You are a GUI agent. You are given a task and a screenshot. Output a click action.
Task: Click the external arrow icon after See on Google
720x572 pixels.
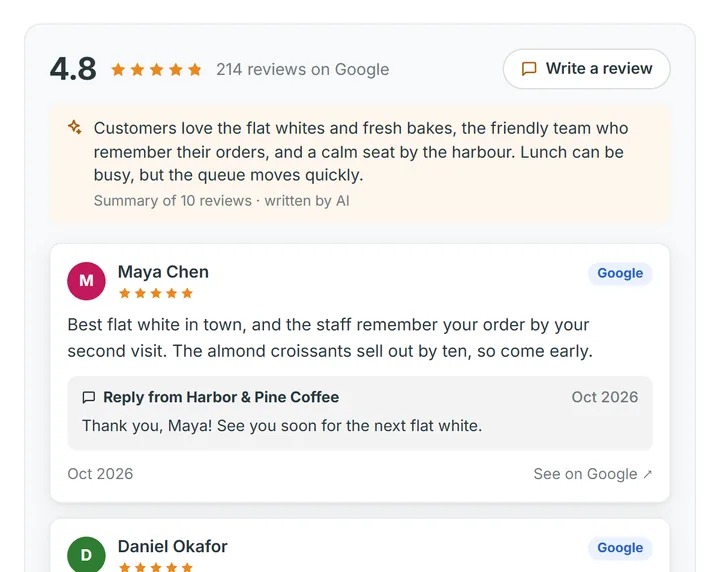coord(647,474)
